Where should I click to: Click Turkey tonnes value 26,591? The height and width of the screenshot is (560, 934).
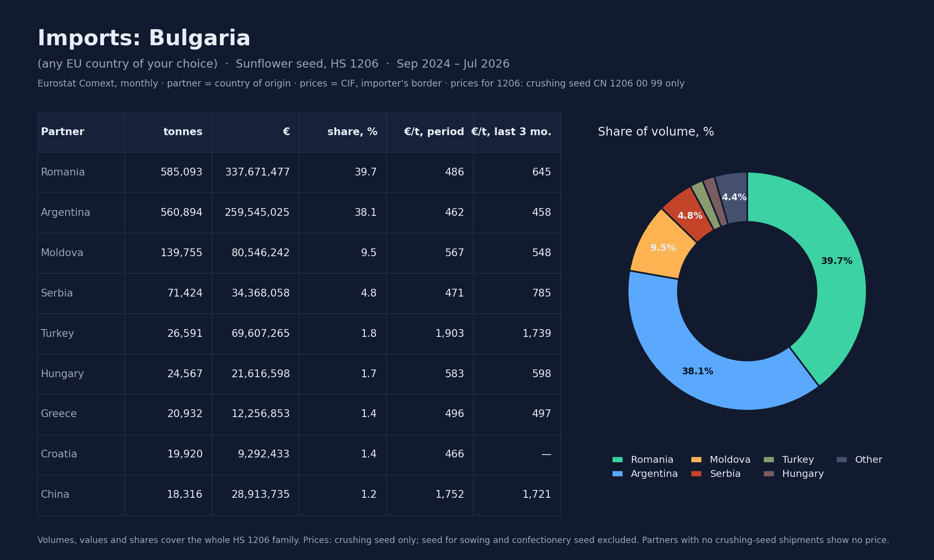click(x=185, y=334)
